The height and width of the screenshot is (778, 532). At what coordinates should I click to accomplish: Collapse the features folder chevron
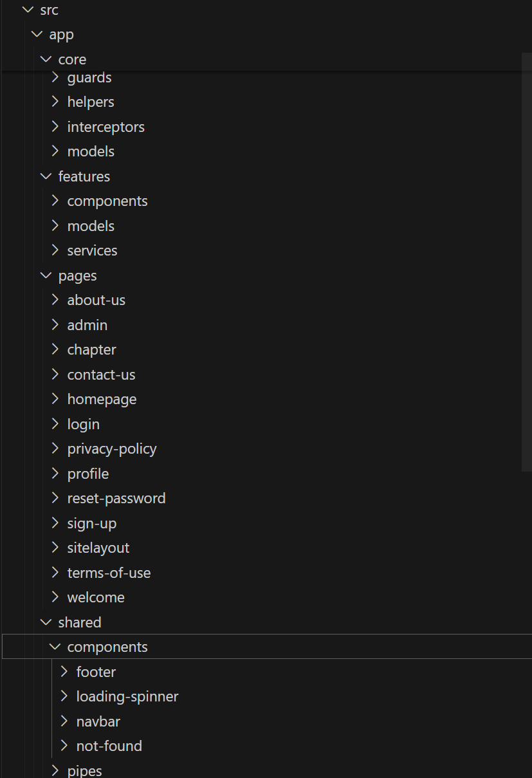[x=46, y=176]
